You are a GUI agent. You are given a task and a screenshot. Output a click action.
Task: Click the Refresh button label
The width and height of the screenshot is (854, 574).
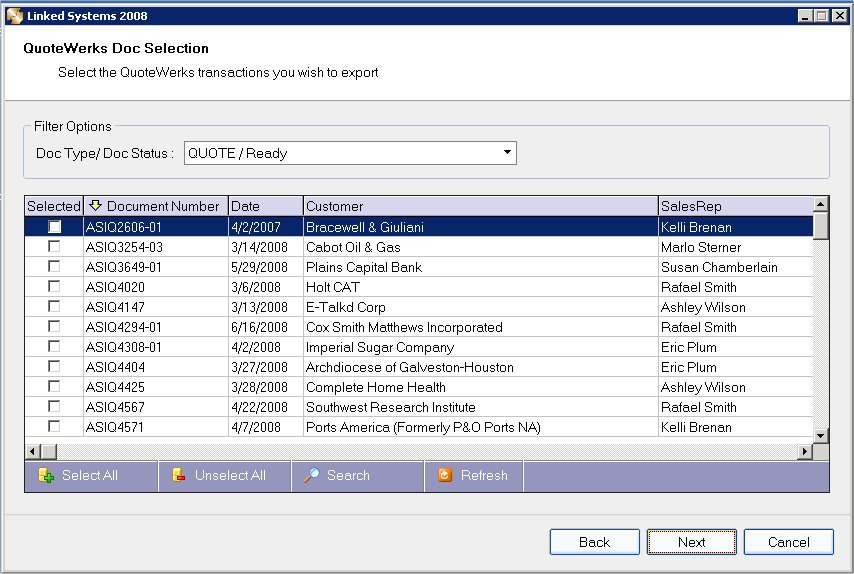click(x=484, y=475)
